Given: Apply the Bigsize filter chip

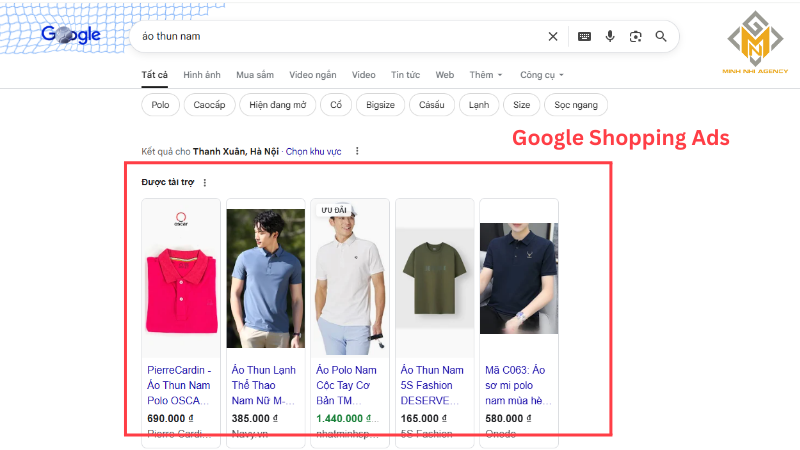Looking at the screenshot, I should coord(381,105).
